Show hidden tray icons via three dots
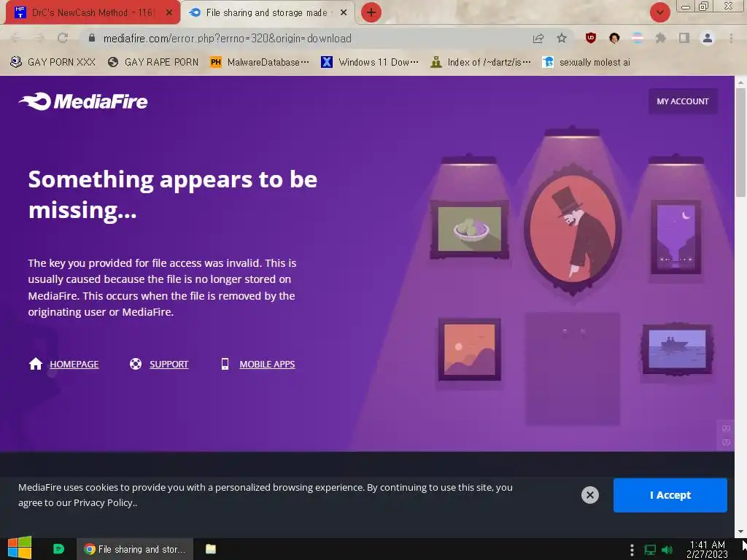Image resolution: width=747 pixels, height=560 pixels. tap(632, 550)
